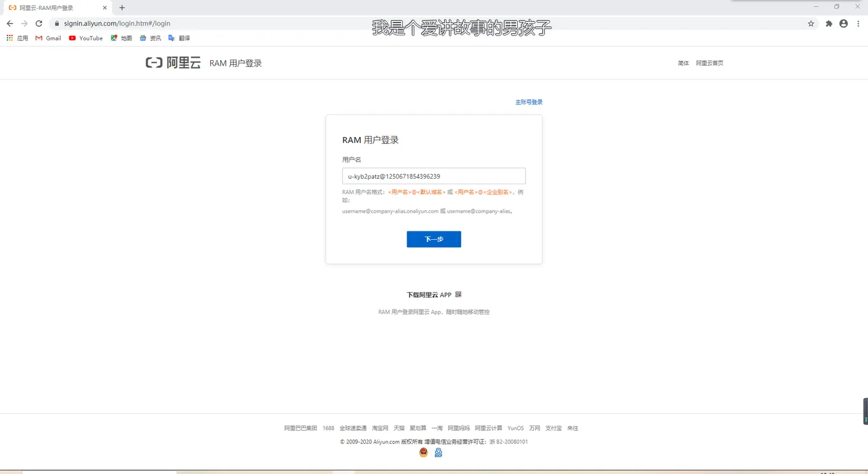Open the 地图 maps bookmark
Image resolution: width=868 pixels, height=474 pixels.
122,38
